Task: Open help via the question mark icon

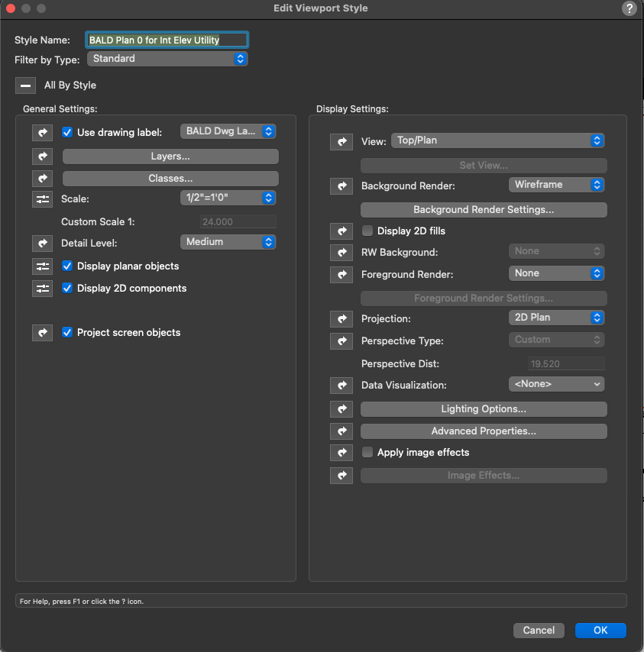Action: point(629,8)
